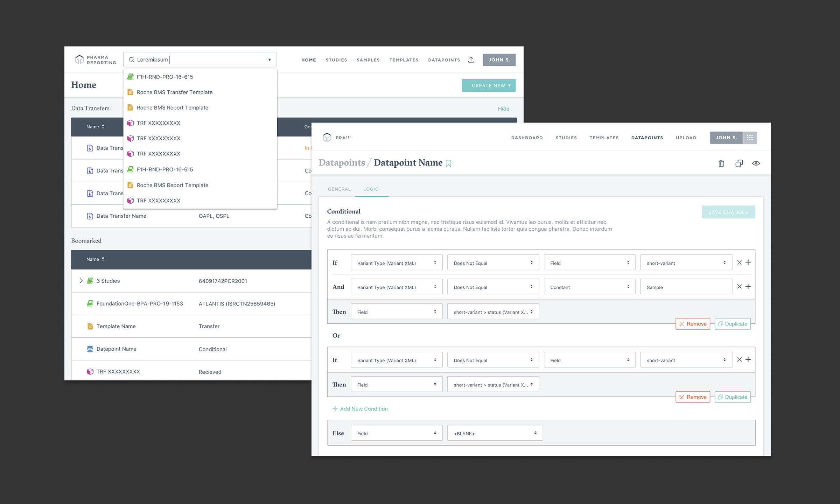Click Duplicate on the first condition block

tap(733, 324)
